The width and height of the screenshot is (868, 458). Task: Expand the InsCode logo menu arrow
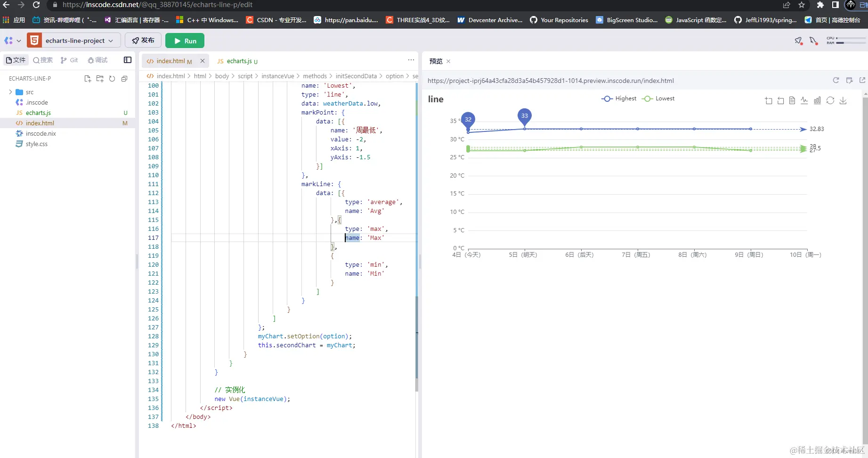pyautogui.click(x=19, y=41)
